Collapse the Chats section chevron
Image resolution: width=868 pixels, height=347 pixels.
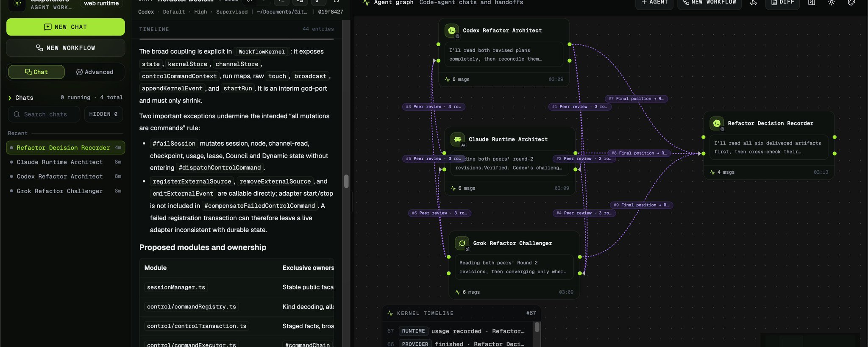pos(10,98)
